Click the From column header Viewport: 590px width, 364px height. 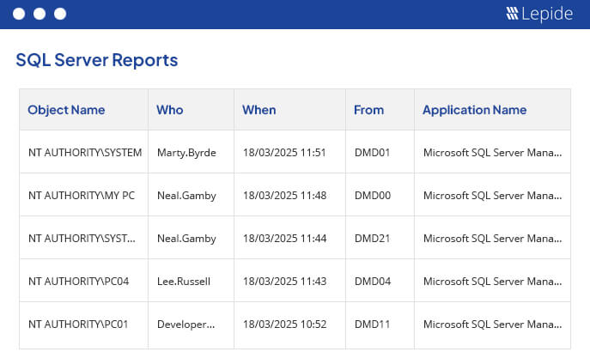[x=369, y=110]
